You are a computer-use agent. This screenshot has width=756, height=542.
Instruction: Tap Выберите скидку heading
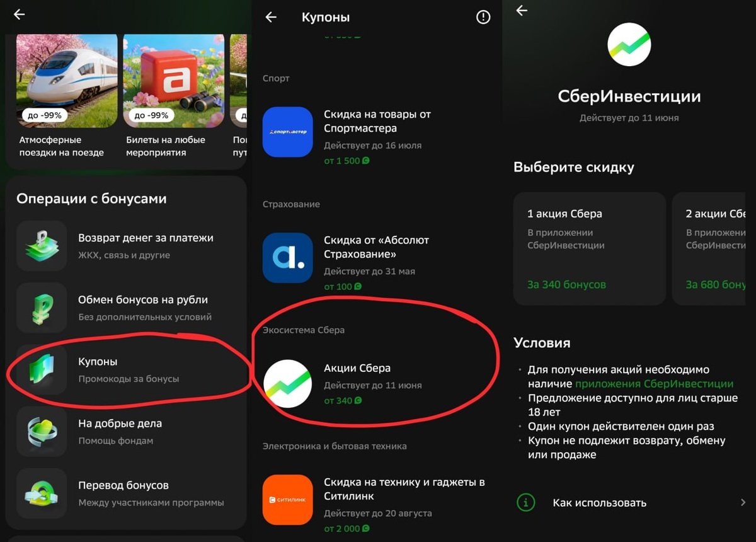[x=573, y=168]
